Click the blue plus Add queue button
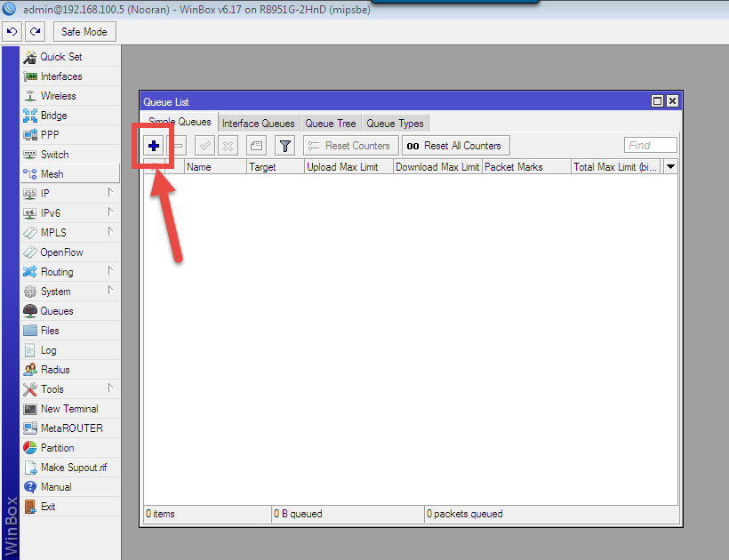The height and width of the screenshot is (560, 729). pos(154,146)
